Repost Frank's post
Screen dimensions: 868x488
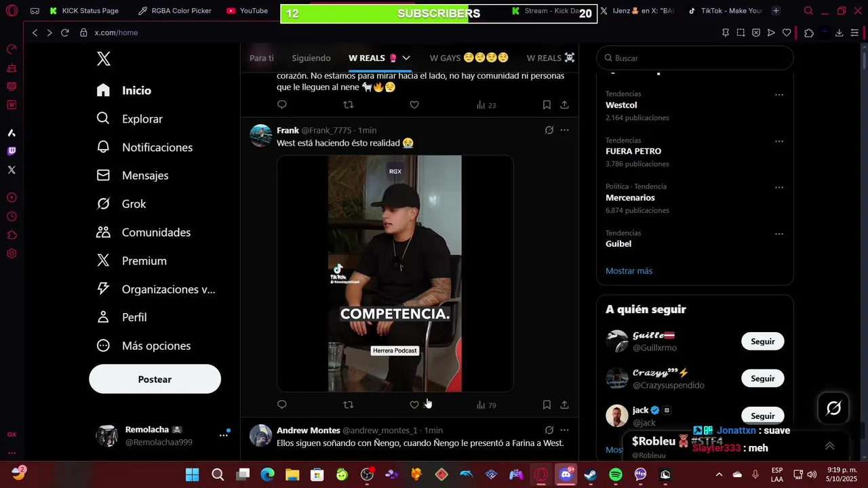349,405
